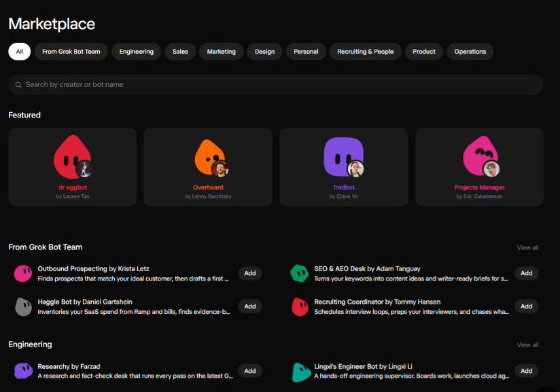Click the Engineering section heading
Image resolution: width=560 pixels, height=392 pixels.
30,344
